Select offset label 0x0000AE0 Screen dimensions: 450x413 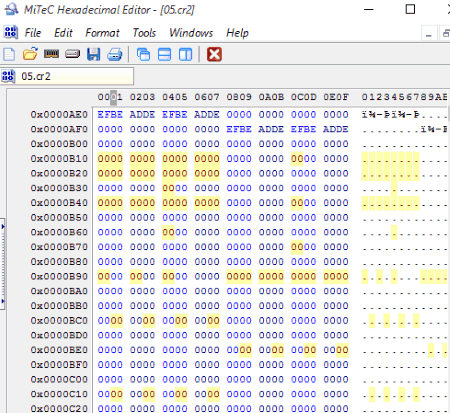(59, 114)
